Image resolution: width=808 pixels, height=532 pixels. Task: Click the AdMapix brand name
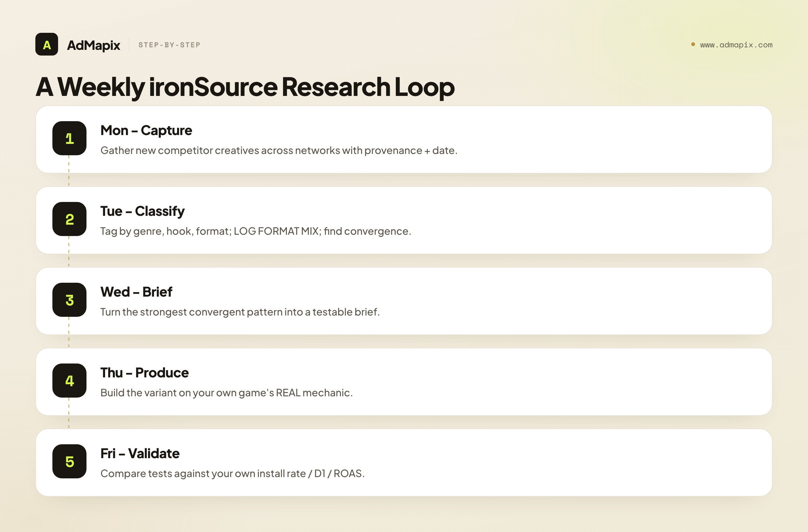click(93, 45)
